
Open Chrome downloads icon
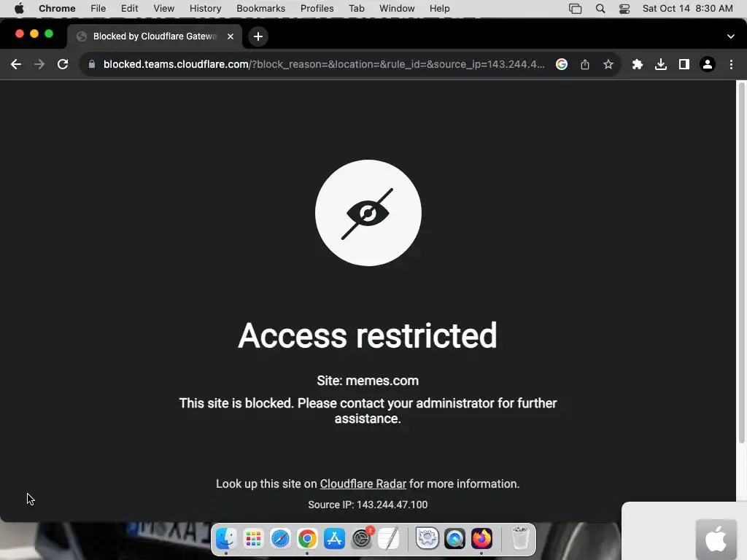pos(661,64)
